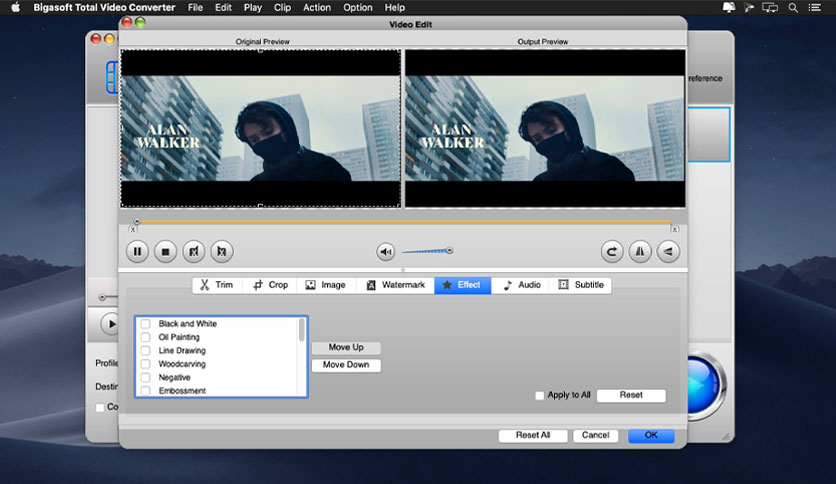Go to the Subtitle tab
Viewport: 836px width, 484px height.
(x=581, y=285)
